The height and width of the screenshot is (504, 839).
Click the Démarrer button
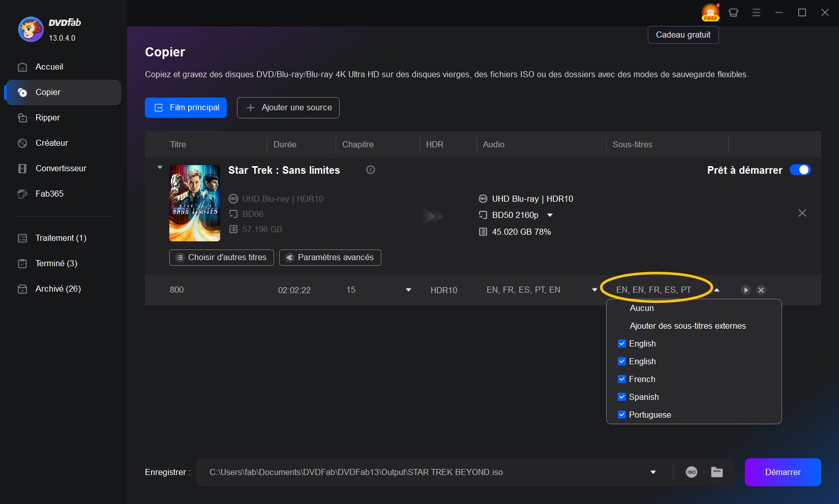click(782, 472)
